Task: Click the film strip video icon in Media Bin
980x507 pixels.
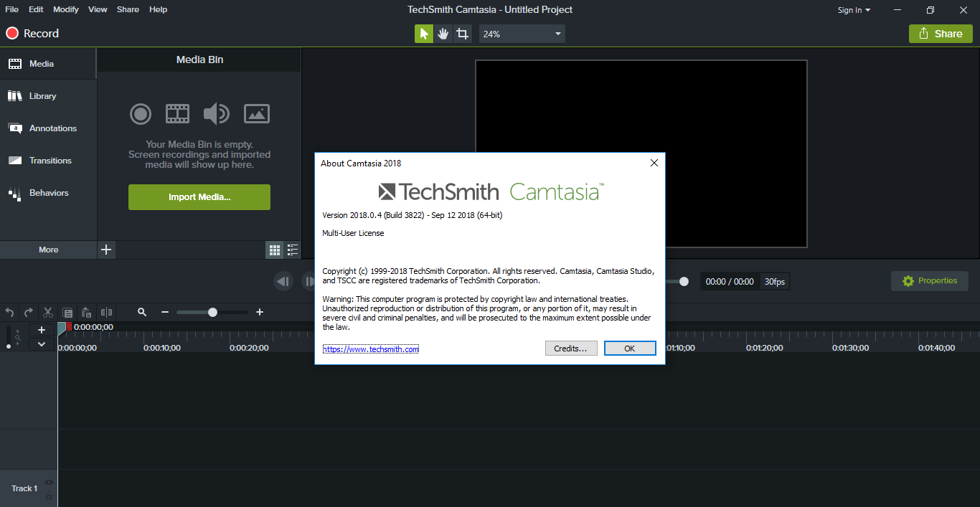Action: tap(177, 113)
